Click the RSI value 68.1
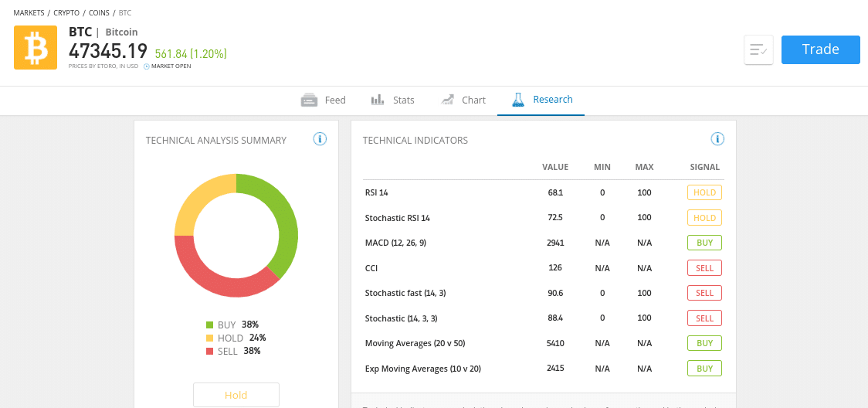Screen dimensions: 868x408 (555, 192)
